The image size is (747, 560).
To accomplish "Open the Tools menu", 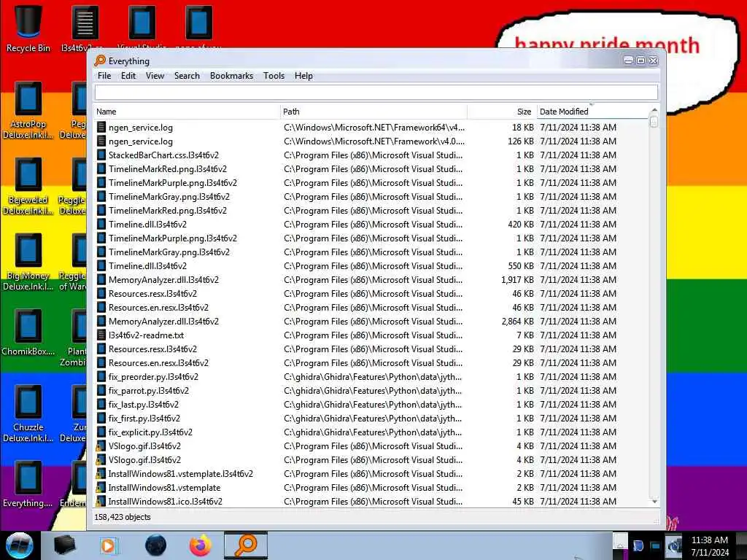I will (274, 76).
